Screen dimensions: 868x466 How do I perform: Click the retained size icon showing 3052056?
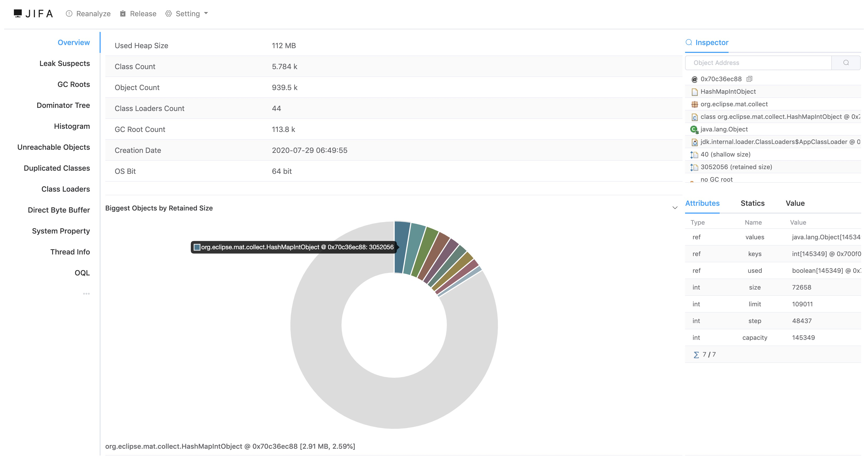click(694, 167)
